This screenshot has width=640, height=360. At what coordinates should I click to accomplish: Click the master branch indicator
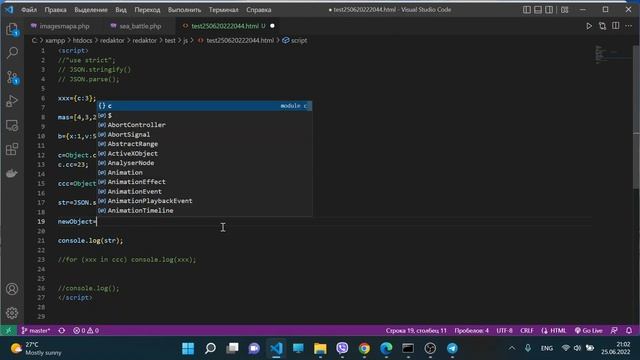[36, 330]
